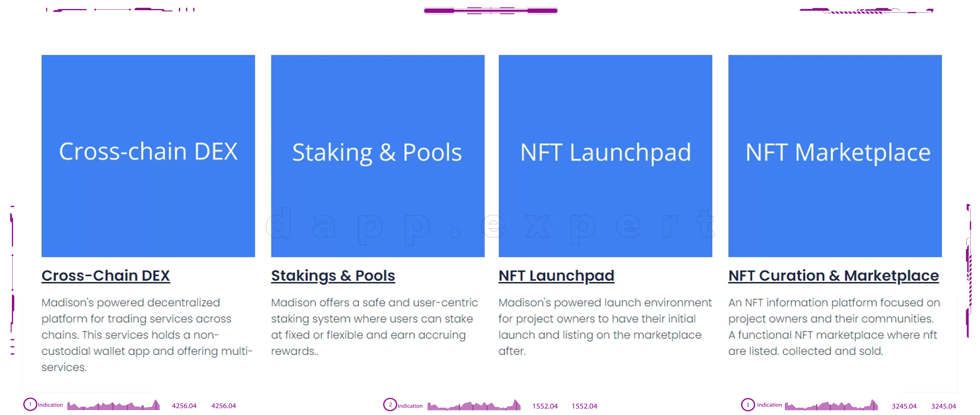Click the first 4256.04 value
Screen dimensions: 980x415
point(184,406)
